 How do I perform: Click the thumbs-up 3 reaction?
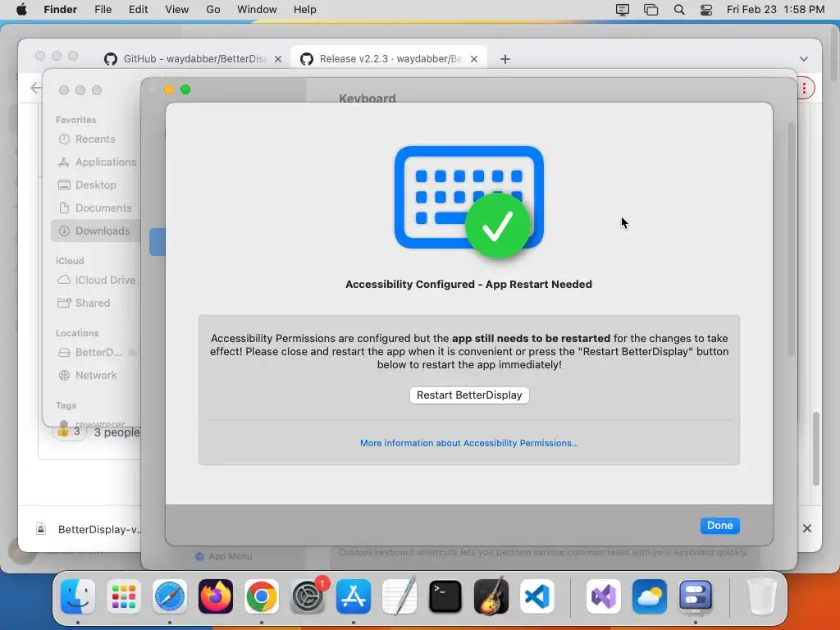(x=69, y=431)
